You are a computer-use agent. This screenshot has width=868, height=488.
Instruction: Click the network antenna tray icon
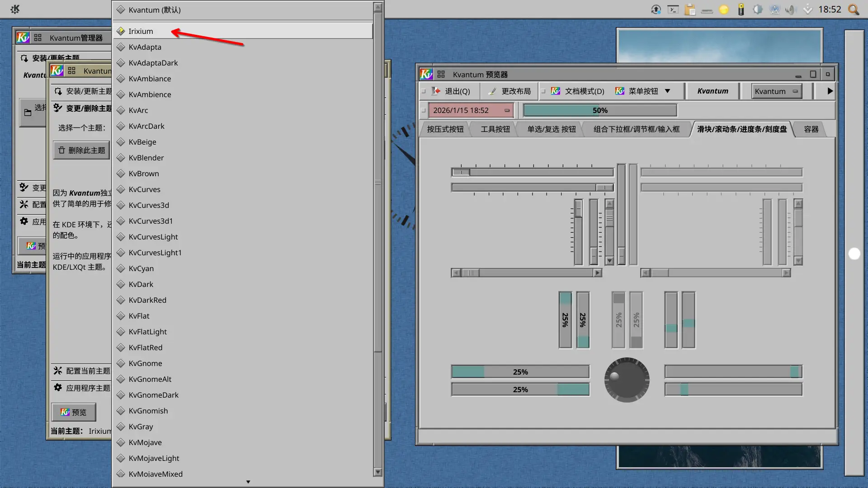point(774,9)
